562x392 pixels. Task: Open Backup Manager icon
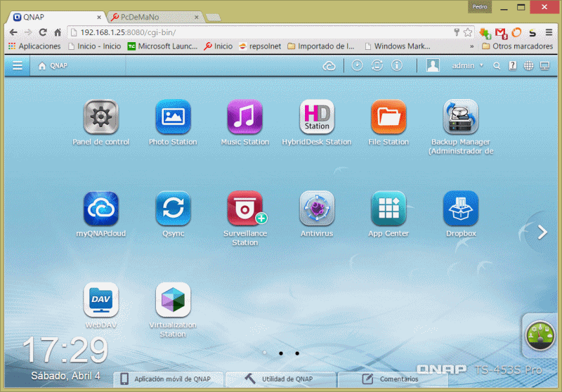(461, 117)
